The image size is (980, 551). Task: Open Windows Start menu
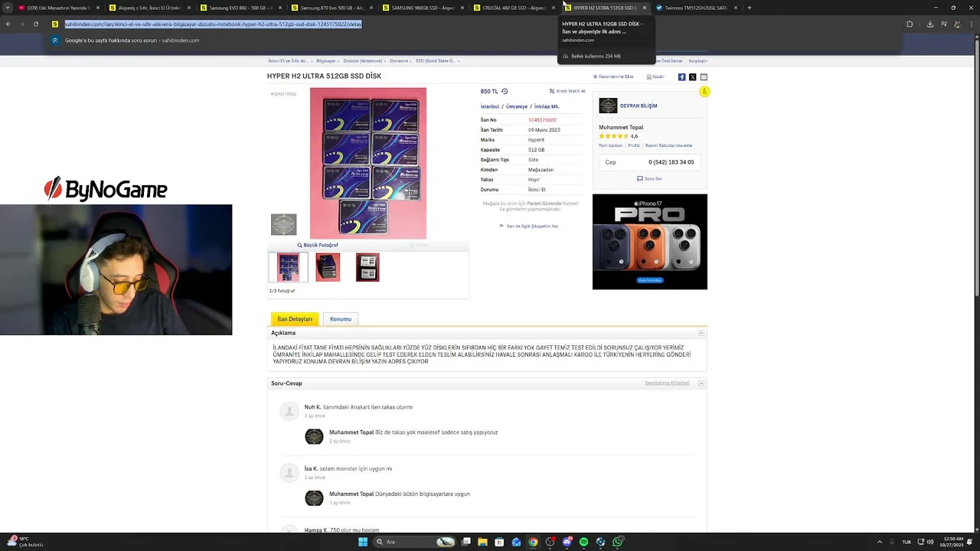tap(363, 542)
